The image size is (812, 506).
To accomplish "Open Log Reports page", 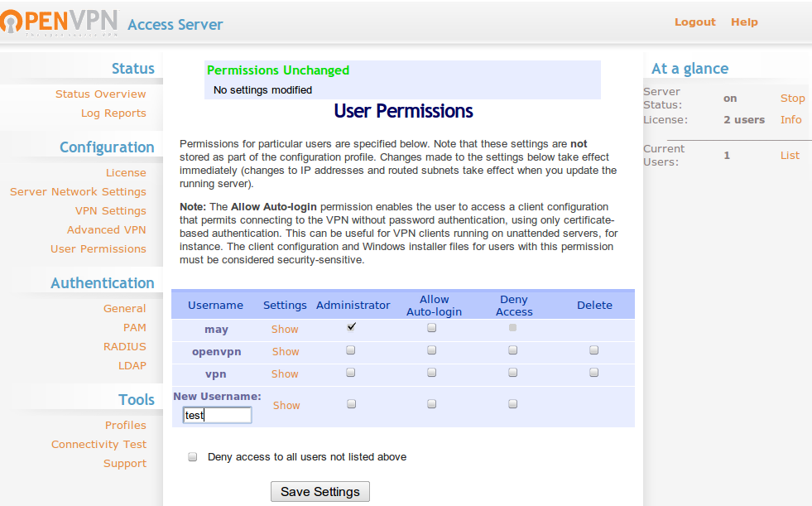I will coord(113,113).
